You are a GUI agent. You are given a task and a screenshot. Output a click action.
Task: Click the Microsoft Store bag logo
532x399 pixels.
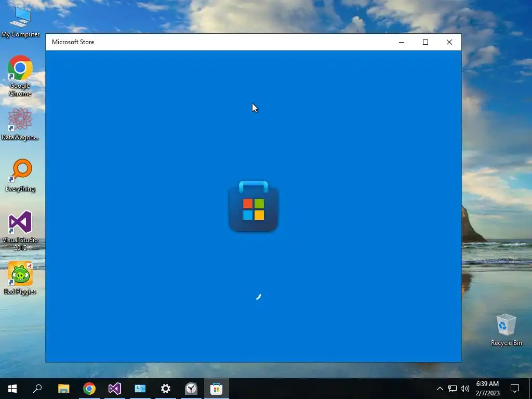(254, 207)
